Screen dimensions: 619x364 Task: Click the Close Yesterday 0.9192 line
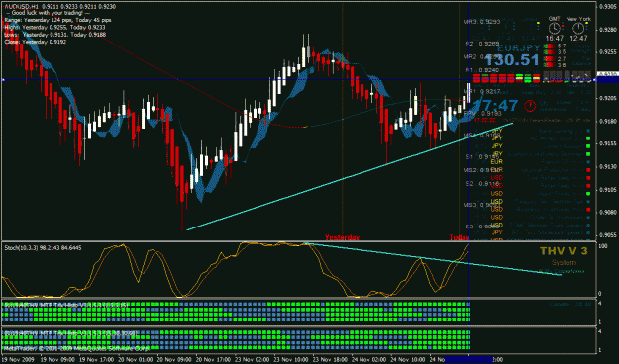36,42
